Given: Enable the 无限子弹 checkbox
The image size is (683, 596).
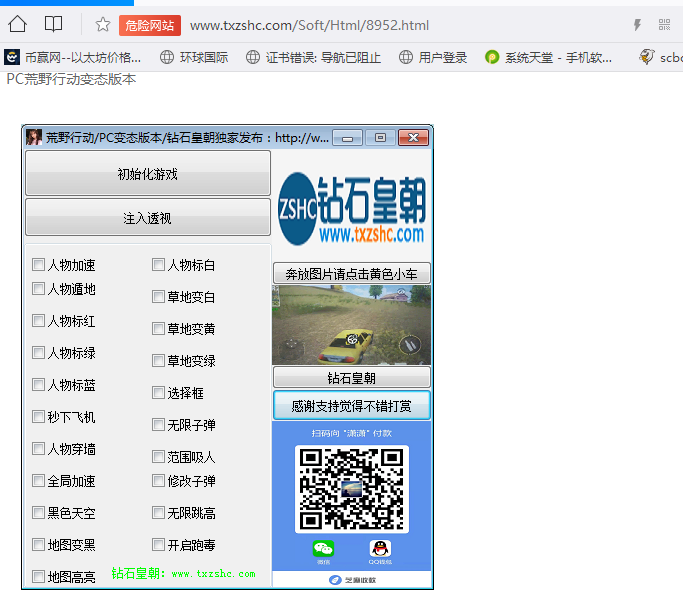Looking at the screenshot, I should coord(158,424).
